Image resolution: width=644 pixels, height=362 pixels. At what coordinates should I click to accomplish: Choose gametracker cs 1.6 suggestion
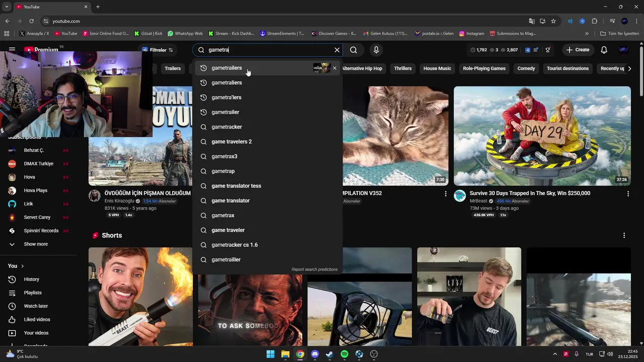tap(267, 245)
